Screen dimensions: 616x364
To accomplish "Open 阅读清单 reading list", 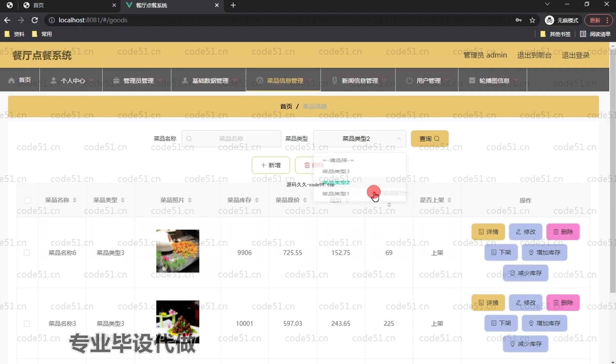I will [x=595, y=34].
